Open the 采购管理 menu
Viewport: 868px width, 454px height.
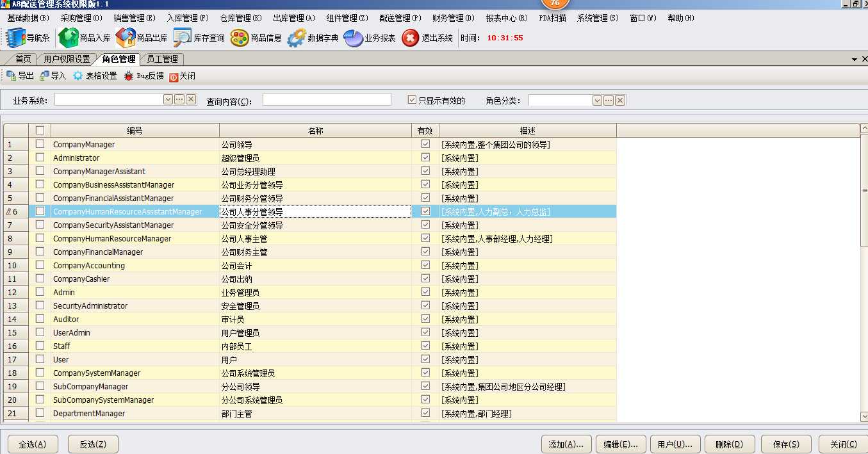(x=81, y=18)
